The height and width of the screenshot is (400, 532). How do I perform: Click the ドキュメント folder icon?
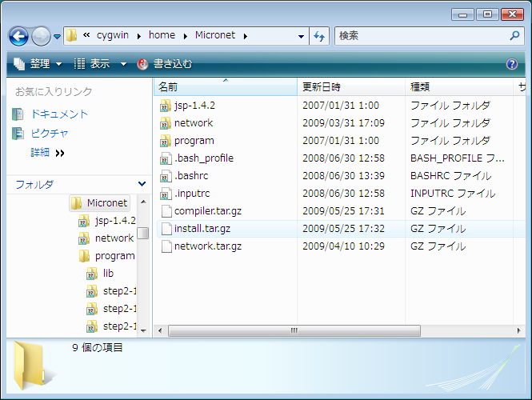pyautogui.click(x=18, y=114)
